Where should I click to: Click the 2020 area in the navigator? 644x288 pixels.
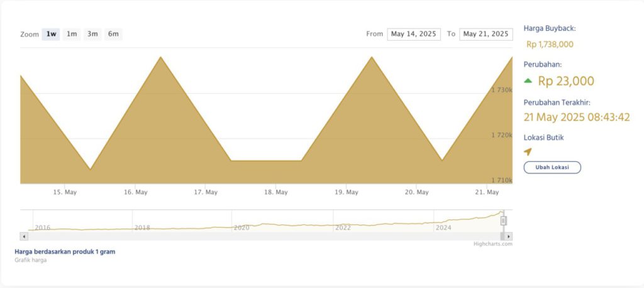(x=241, y=227)
